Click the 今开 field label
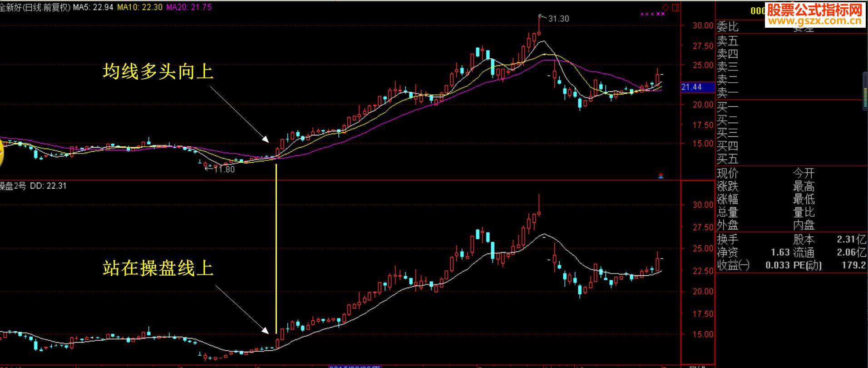868x368 pixels. [x=804, y=174]
